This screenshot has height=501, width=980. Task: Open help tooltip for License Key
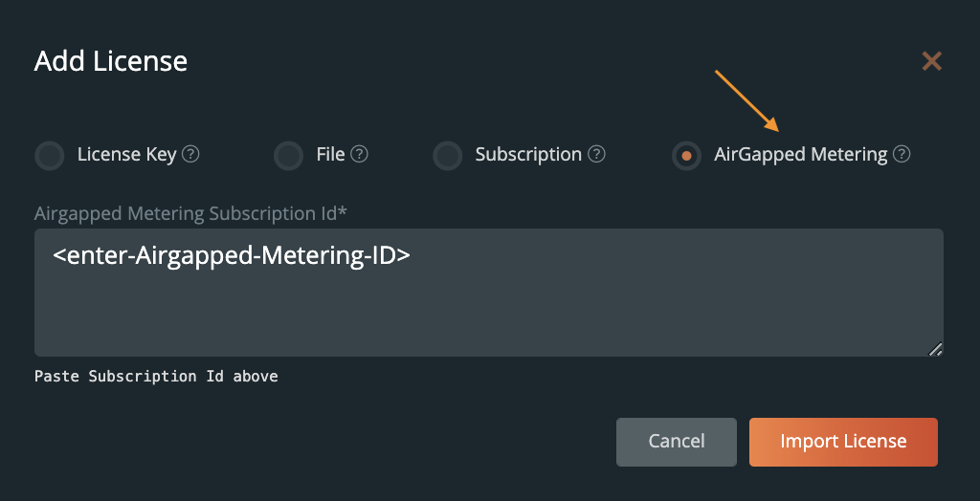[x=190, y=154]
